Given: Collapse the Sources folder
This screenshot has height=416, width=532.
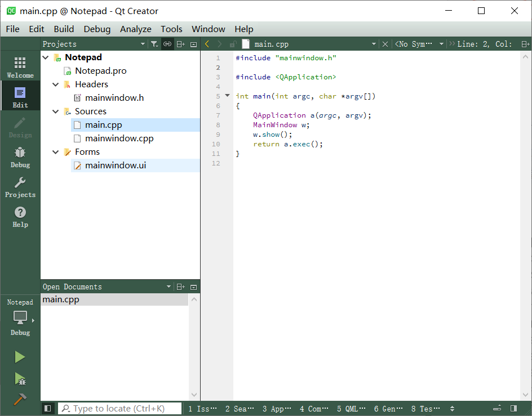Looking at the screenshot, I should 56,111.
